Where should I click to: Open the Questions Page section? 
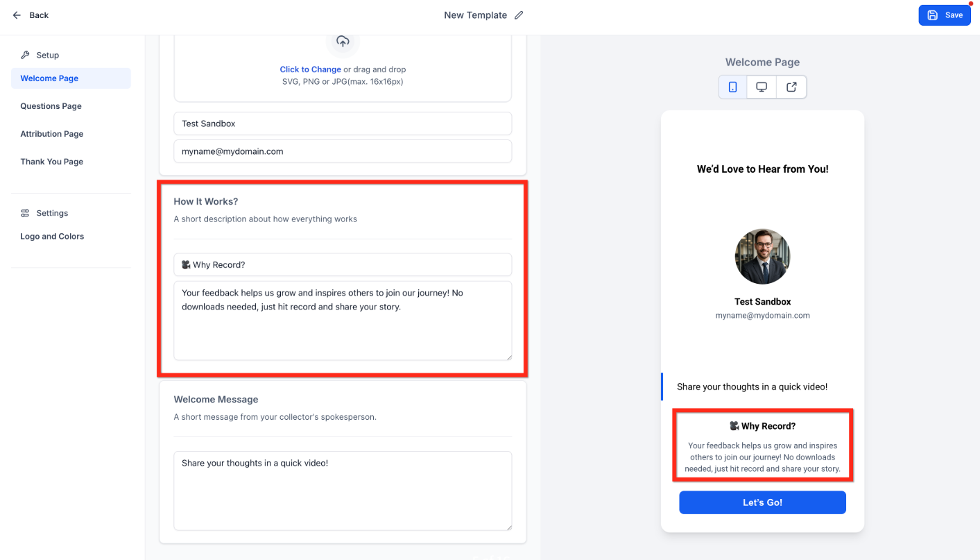click(51, 106)
